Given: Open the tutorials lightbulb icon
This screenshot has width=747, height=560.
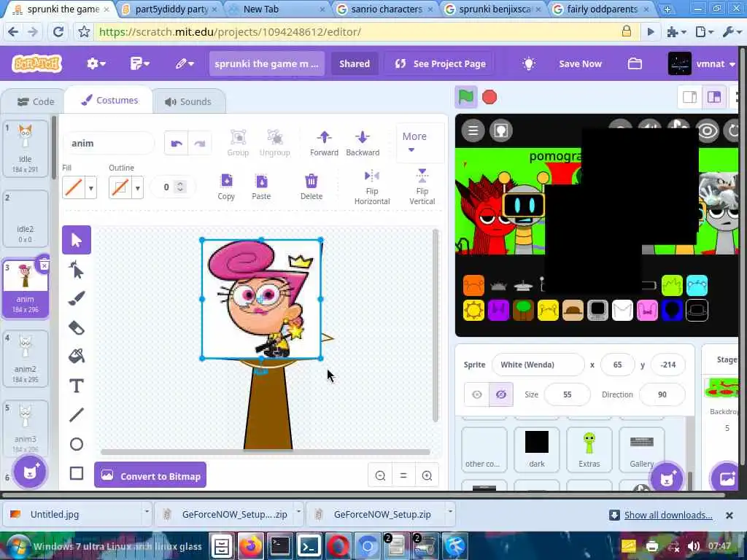Looking at the screenshot, I should pos(528,63).
